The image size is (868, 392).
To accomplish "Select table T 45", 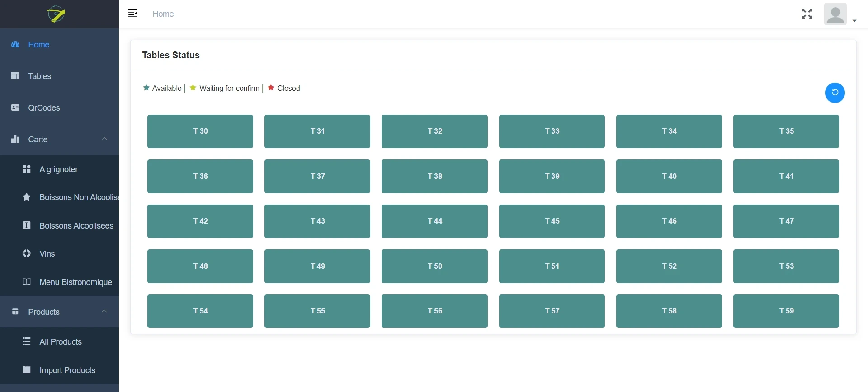I will pyautogui.click(x=552, y=221).
